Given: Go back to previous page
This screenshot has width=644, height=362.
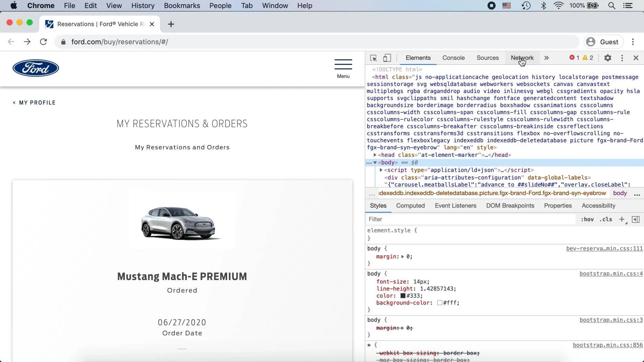Looking at the screenshot, I should pyautogui.click(x=11, y=42).
